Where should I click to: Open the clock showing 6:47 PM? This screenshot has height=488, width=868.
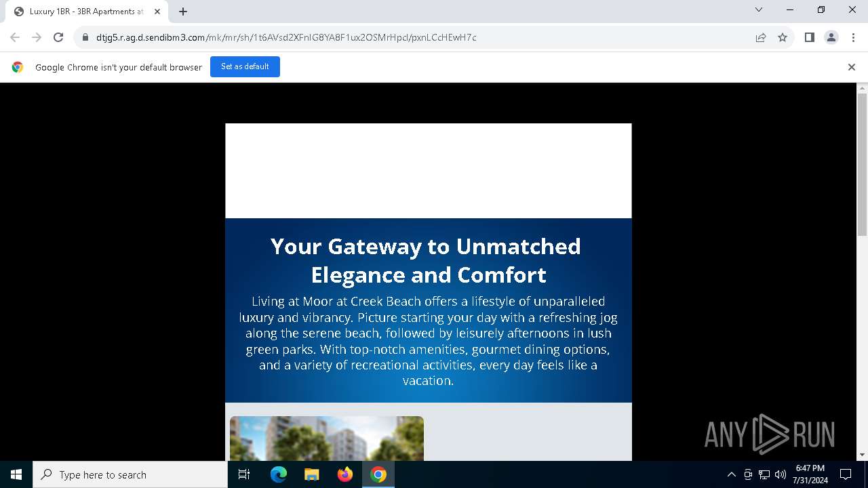click(810, 474)
